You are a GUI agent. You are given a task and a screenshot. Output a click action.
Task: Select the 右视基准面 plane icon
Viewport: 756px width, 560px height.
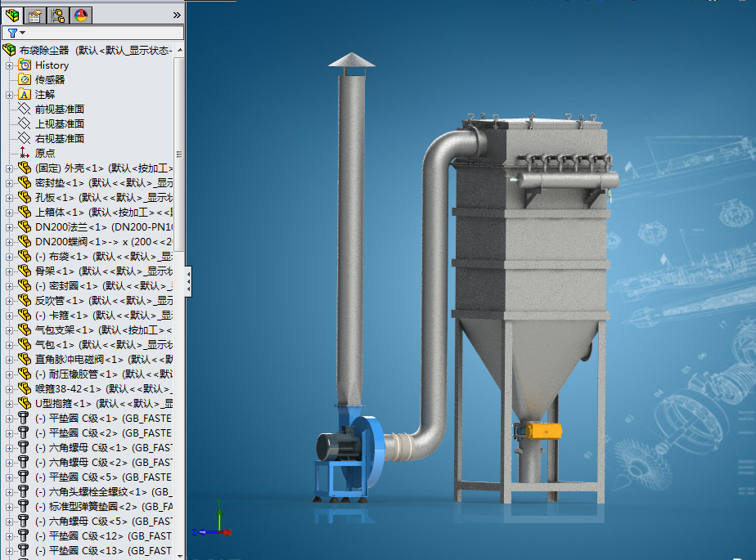click(25, 138)
